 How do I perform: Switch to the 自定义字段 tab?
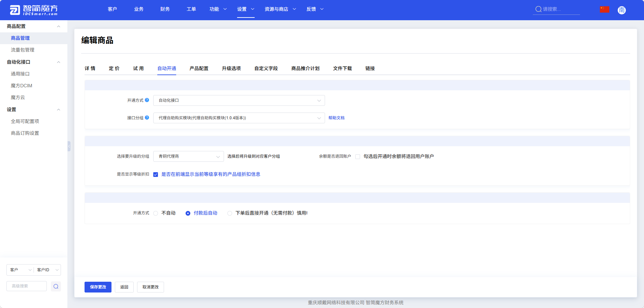pyautogui.click(x=266, y=68)
